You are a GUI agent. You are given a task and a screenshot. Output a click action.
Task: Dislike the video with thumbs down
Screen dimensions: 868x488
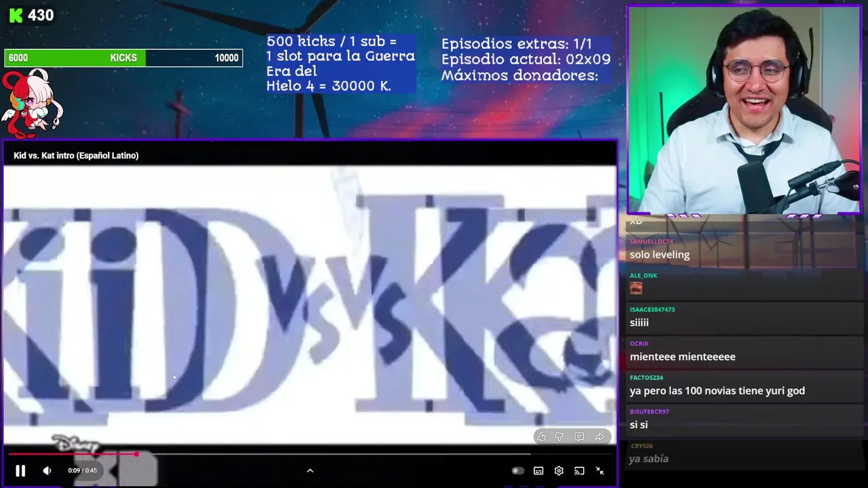point(559,437)
